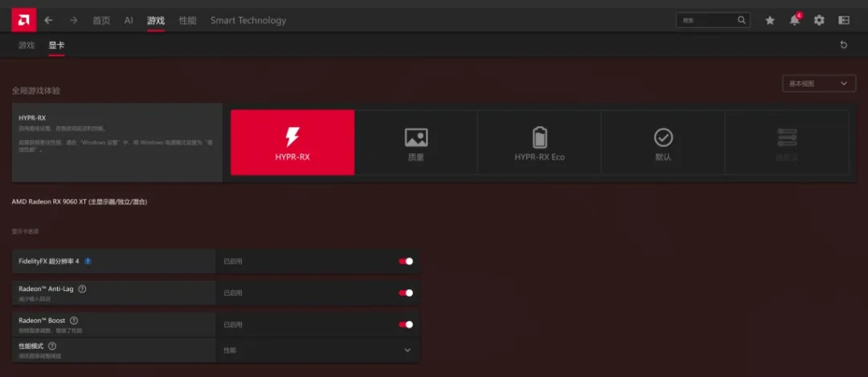The image size is (868, 377).
Task: Click help icon next to Radeon Anti-Lag
Action: point(82,289)
